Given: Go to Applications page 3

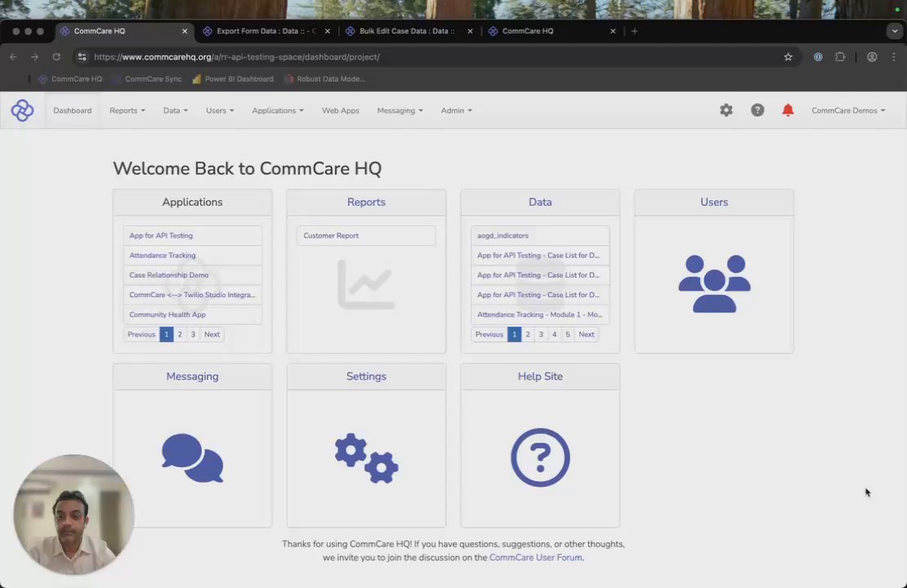Looking at the screenshot, I should pyautogui.click(x=193, y=335).
